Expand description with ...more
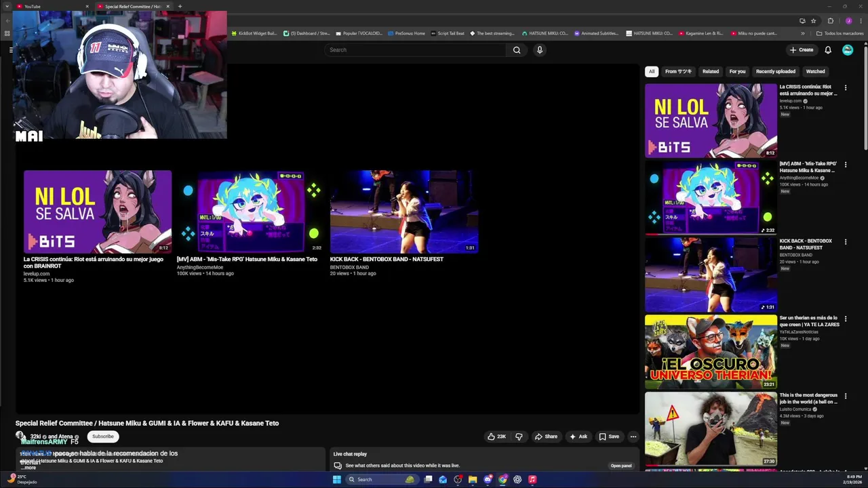 pyautogui.click(x=28, y=468)
